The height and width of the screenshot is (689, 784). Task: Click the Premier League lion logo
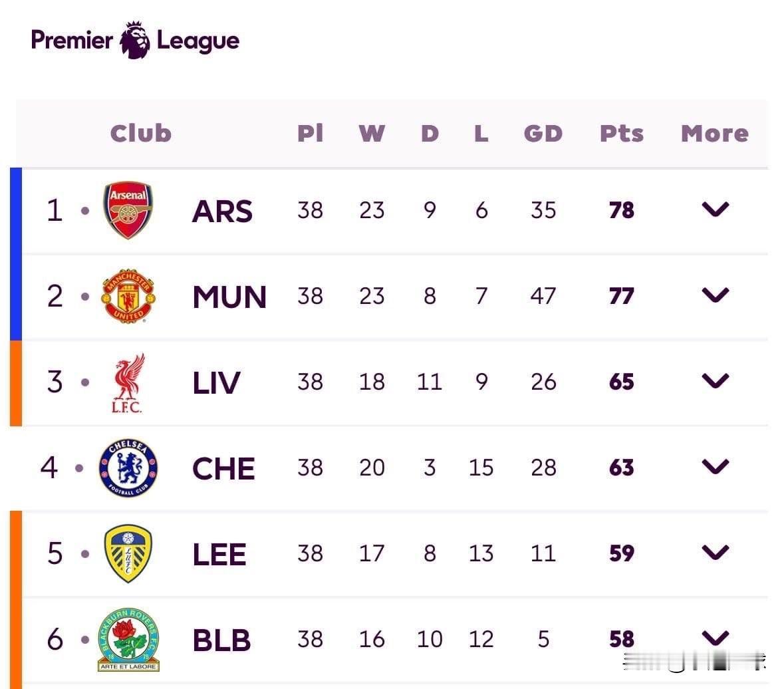coord(135,40)
